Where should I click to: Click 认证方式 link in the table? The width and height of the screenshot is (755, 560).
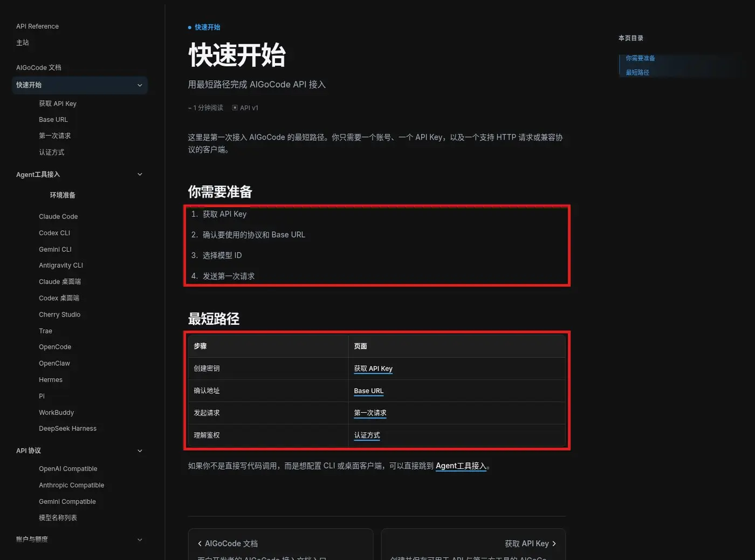point(367,435)
